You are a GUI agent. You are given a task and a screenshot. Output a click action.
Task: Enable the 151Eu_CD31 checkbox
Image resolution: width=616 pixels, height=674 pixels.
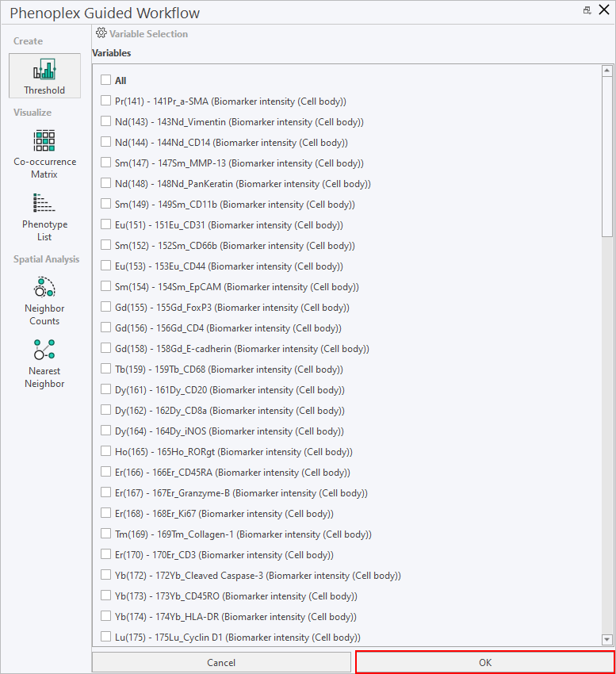(x=105, y=224)
